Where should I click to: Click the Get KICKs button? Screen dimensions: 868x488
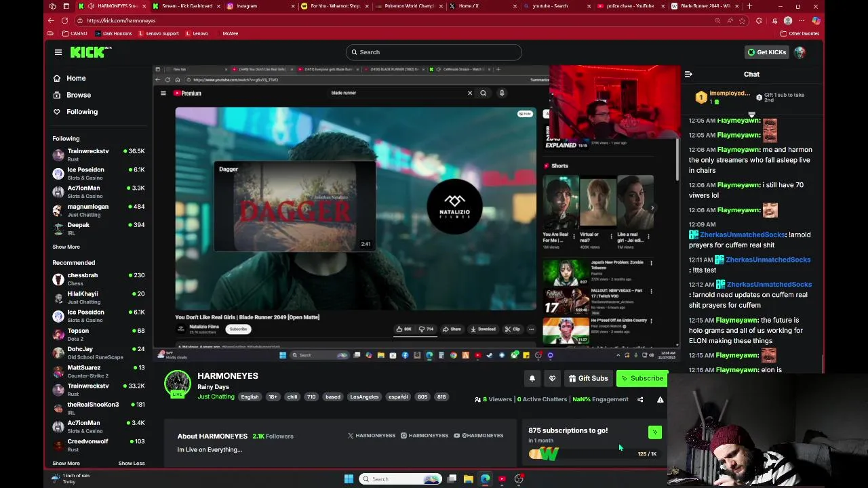coord(766,52)
